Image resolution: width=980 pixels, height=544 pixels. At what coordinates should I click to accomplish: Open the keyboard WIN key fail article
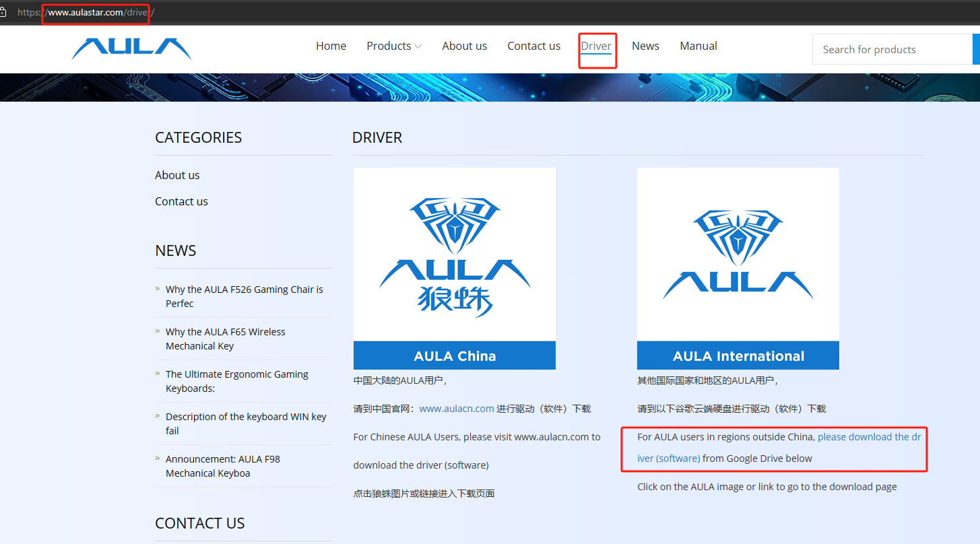point(246,423)
